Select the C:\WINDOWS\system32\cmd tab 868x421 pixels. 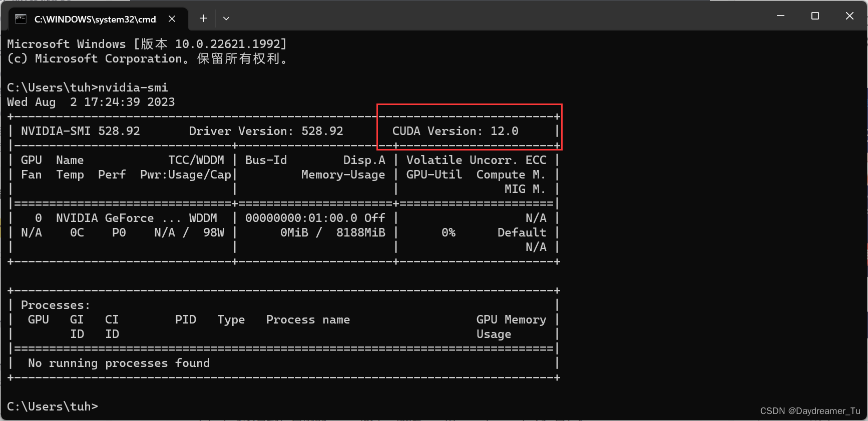coord(98,19)
